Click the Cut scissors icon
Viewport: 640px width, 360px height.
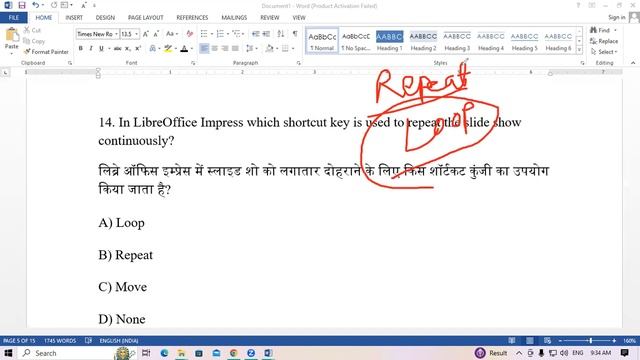tap(27, 30)
